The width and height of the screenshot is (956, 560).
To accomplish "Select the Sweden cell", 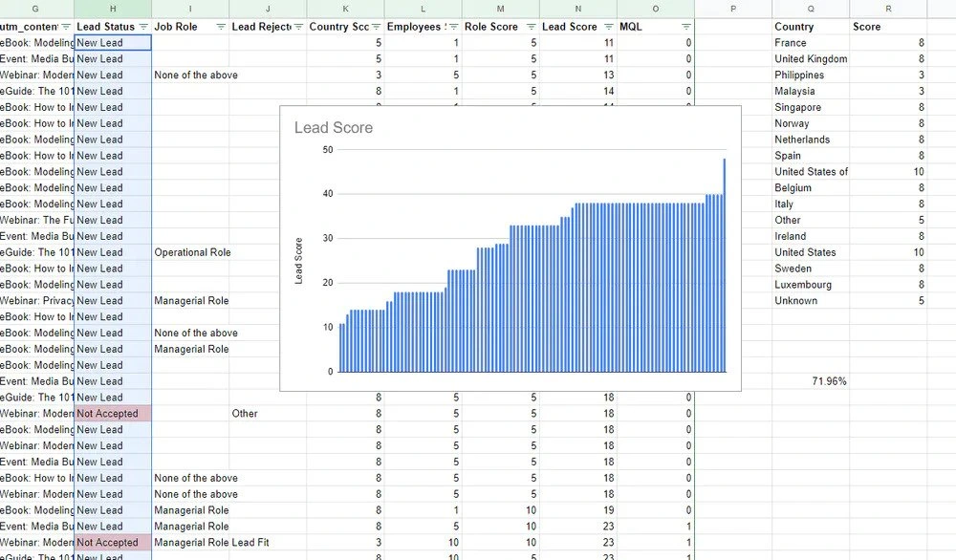I will pos(811,269).
